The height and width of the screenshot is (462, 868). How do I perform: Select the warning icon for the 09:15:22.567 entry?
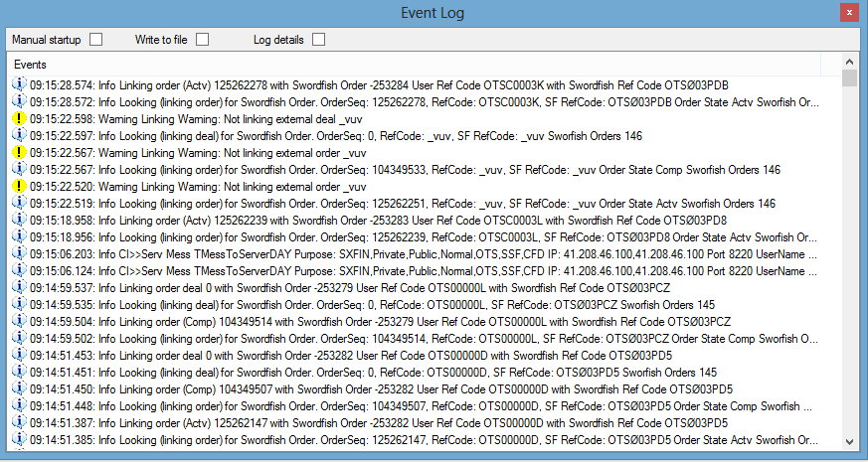pyautogui.click(x=18, y=152)
